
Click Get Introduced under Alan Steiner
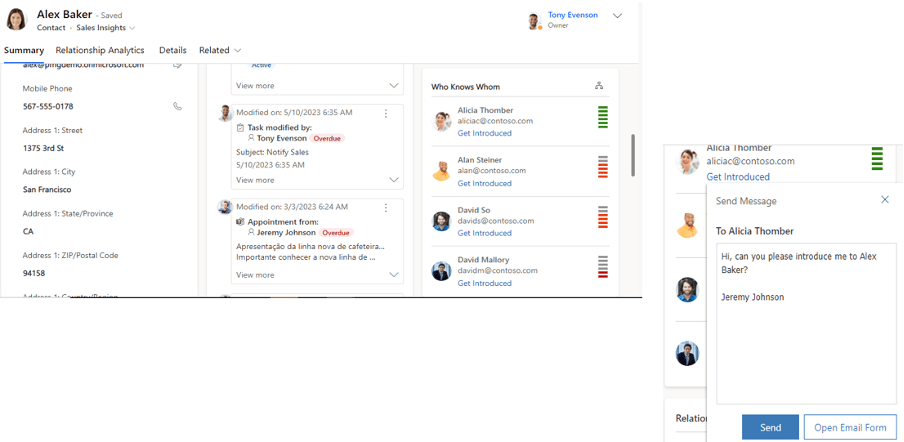pos(484,183)
